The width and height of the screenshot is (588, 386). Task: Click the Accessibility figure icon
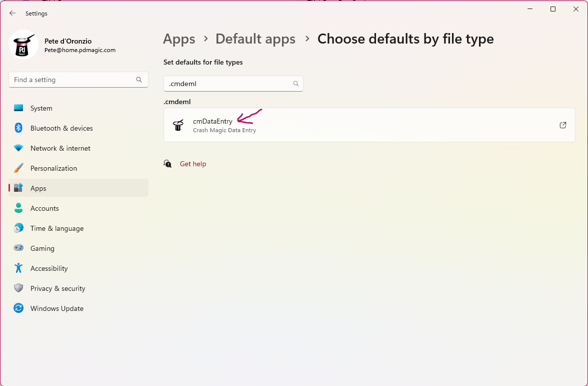18,268
